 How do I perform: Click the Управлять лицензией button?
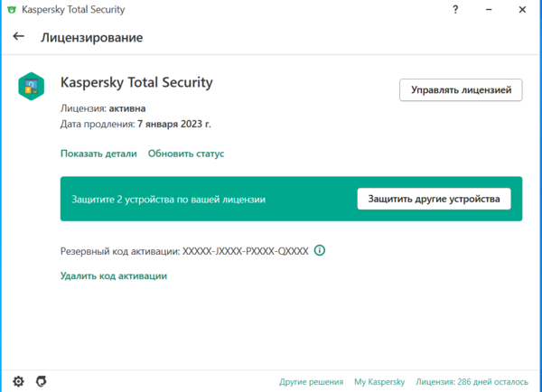tap(461, 90)
